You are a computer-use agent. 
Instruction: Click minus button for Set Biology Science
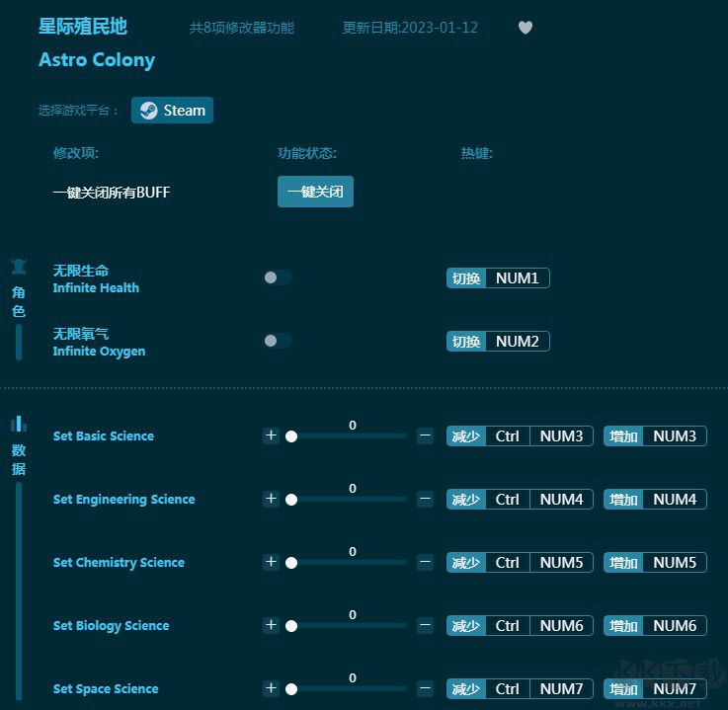425,625
